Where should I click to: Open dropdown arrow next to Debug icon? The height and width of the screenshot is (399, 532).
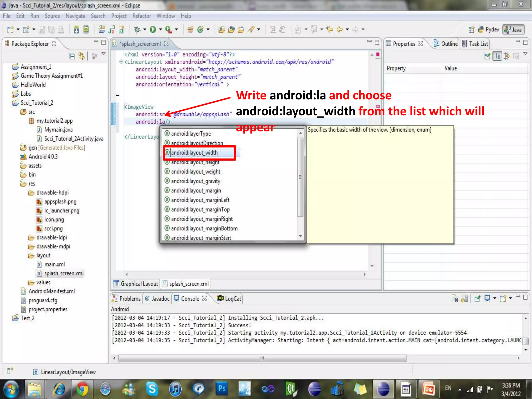[145, 30]
